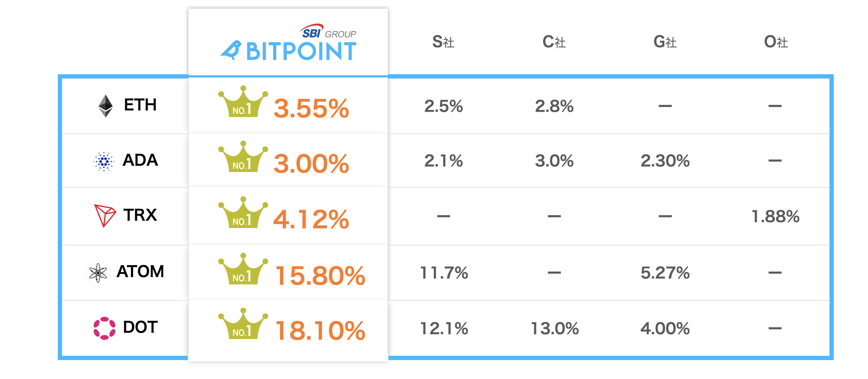This screenshot has width=868, height=379.
Task: Select the S社 column header
Action: tap(443, 42)
